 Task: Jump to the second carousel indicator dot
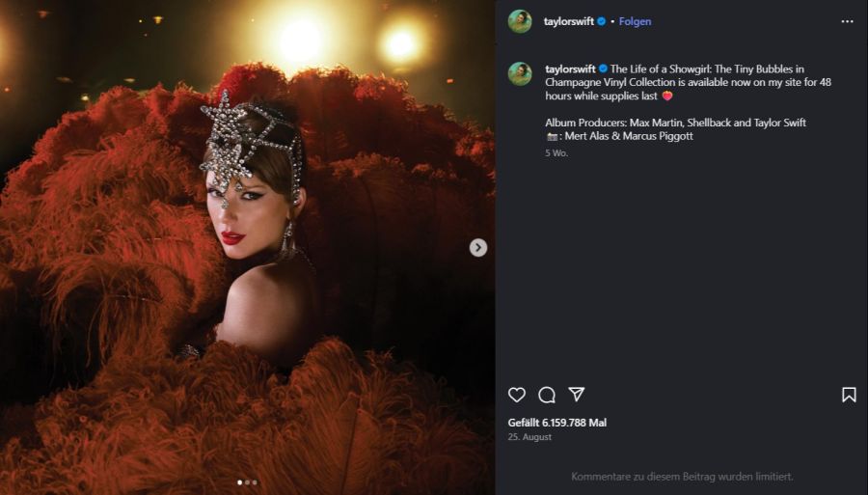pyautogui.click(x=247, y=481)
